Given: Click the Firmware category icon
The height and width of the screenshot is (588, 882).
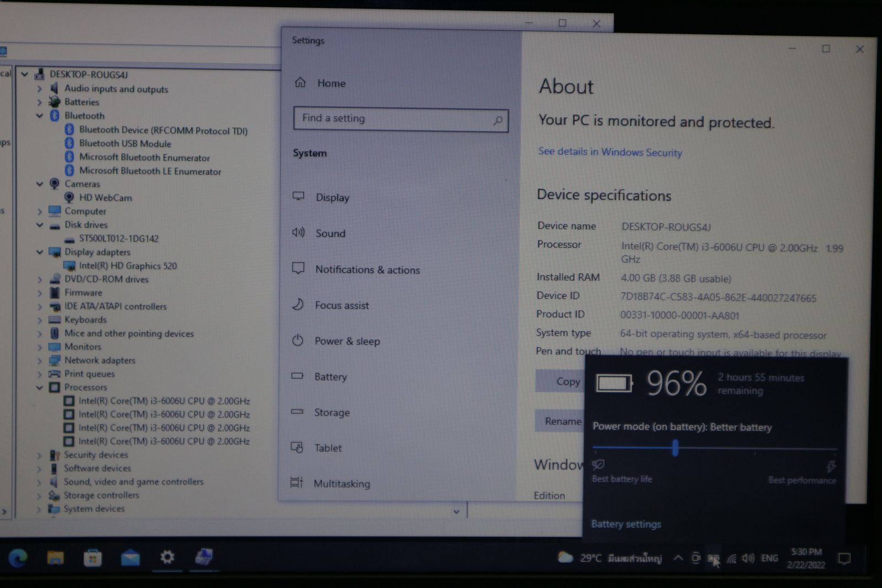Looking at the screenshot, I should tap(55, 293).
